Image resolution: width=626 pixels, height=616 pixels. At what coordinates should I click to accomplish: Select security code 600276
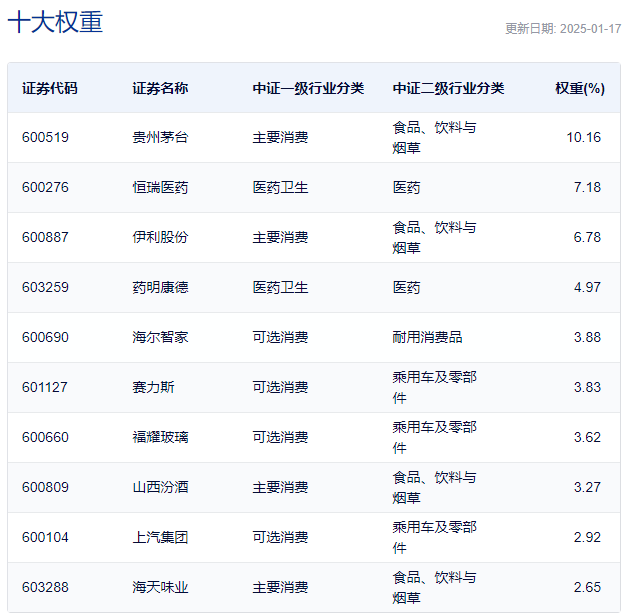click(45, 187)
